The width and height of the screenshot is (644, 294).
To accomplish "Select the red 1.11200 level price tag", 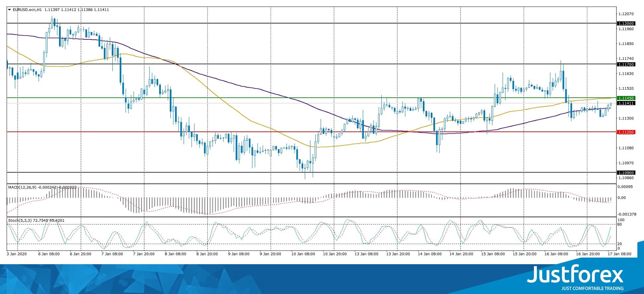I will (x=625, y=132).
